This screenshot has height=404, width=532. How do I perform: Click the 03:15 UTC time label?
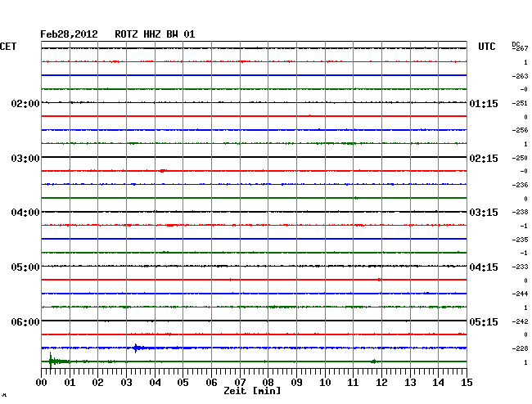[484, 213]
